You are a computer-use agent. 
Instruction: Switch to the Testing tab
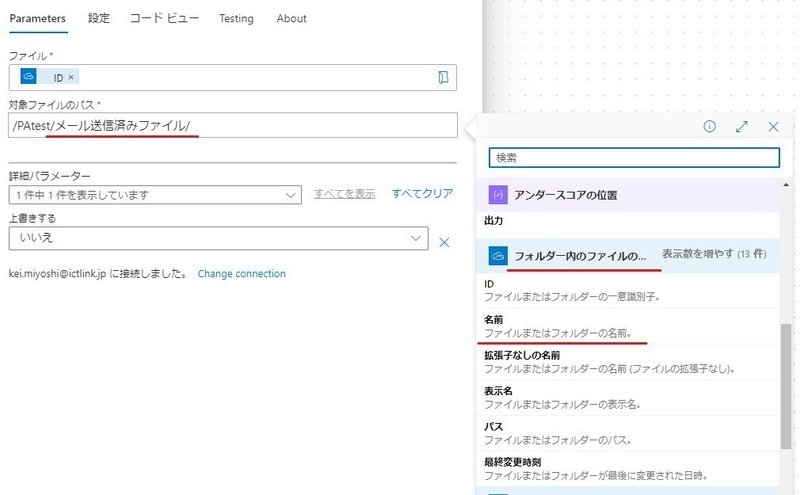point(236,18)
